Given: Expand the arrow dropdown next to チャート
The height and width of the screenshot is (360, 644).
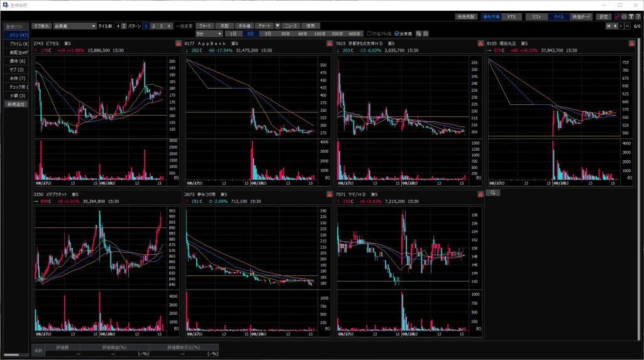Looking at the screenshot, I should coord(277,26).
